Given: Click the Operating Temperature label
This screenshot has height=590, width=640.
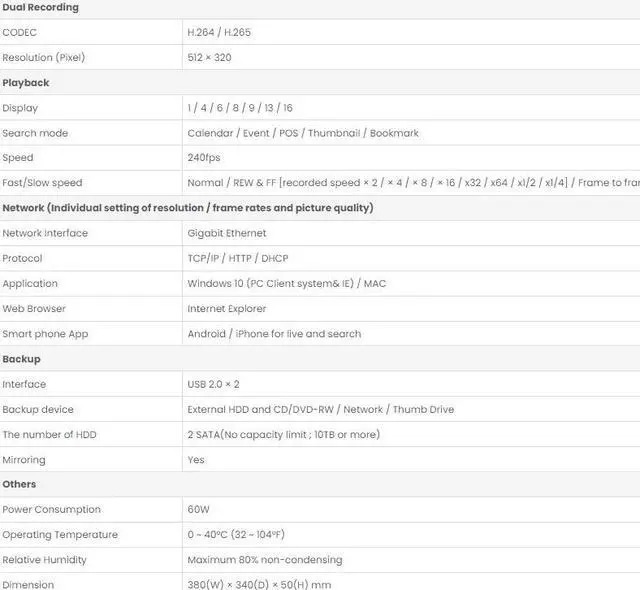Looking at the screenshot, I should coord(60,535).
